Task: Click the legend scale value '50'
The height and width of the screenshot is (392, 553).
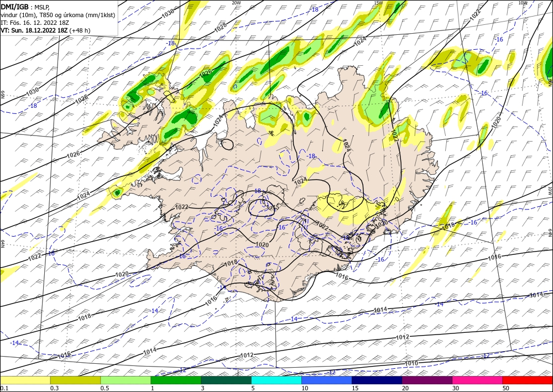Action: [x=506, y=388]
